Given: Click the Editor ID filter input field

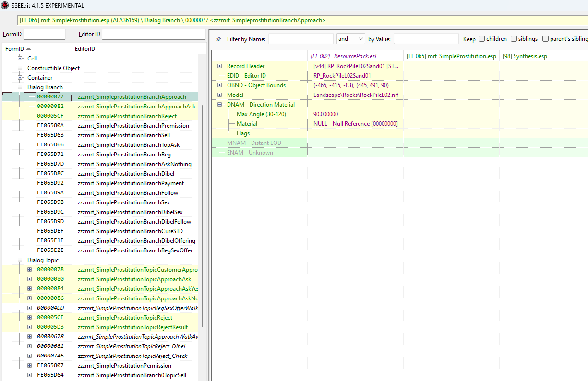Looking at the screenshot, I should point(154,34).
